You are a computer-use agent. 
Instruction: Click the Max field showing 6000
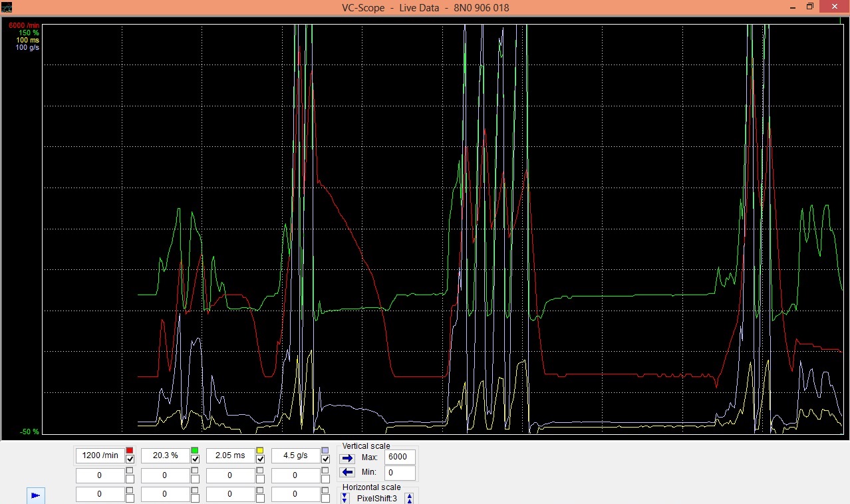click(400, 457)
